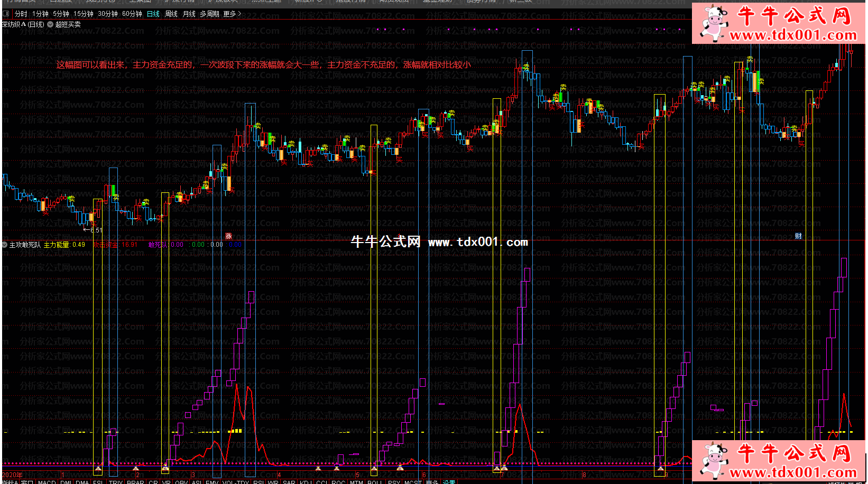Switch sub-chart to OBV indicator
Viewport: 868px width, 484px height.
point(181,481)
